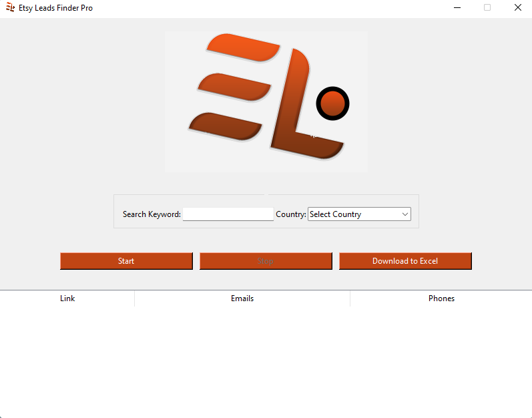Screen dimensions: 532x418
Task: Focus the Search Keyword input field
Action: (x=228, y=214)
